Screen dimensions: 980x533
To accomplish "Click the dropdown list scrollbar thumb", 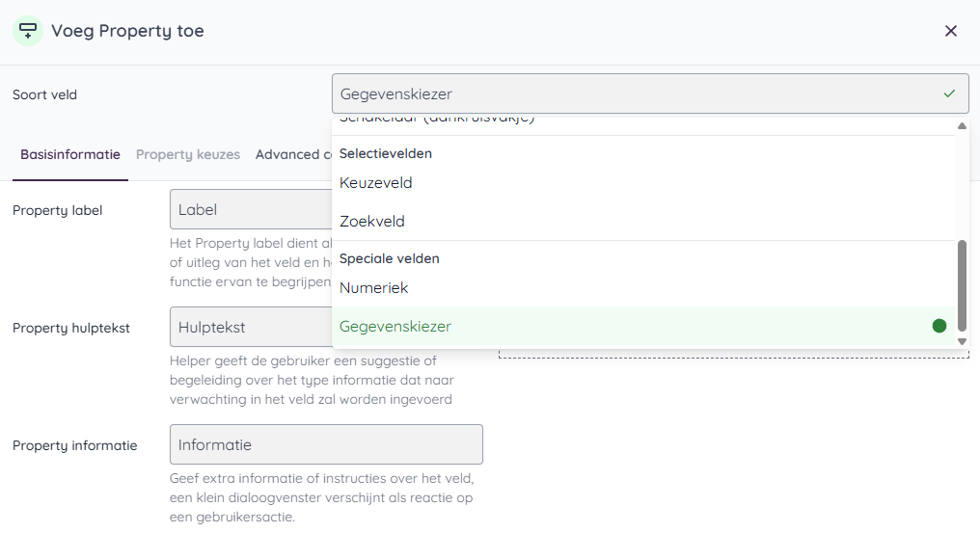I will point(962,287).
